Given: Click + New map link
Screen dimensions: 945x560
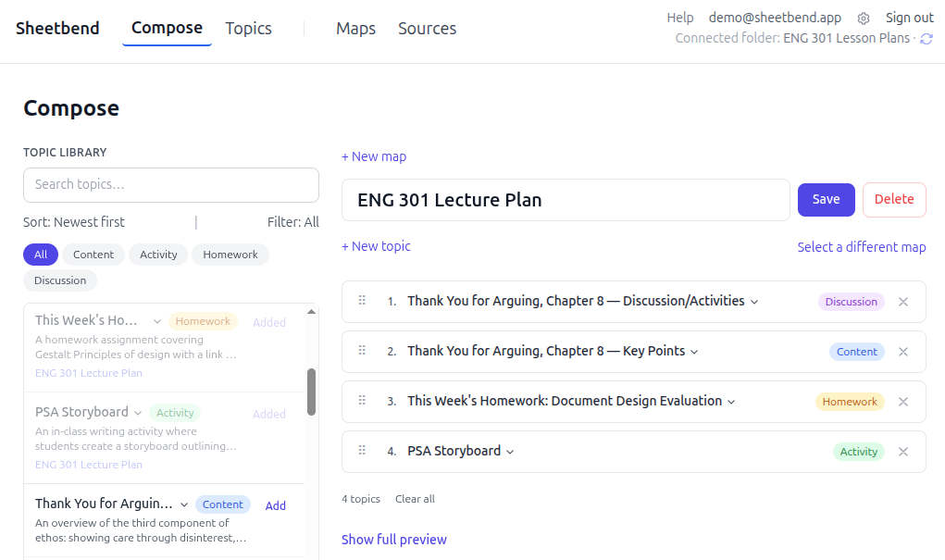Looking at the screenshot, I should pyautogui.click(x=374, y=156).
